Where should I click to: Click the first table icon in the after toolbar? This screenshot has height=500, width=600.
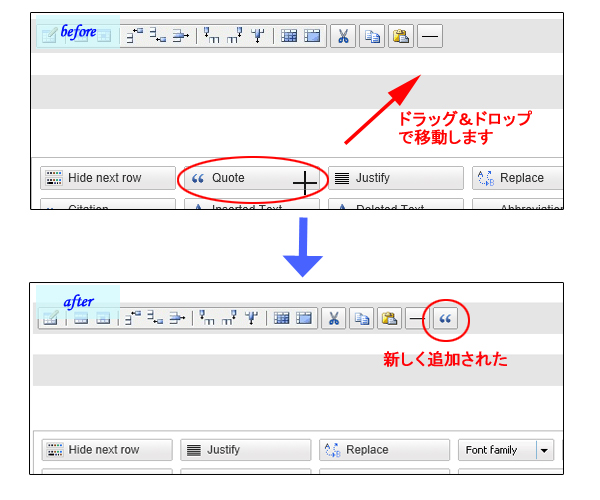[281, 319]
